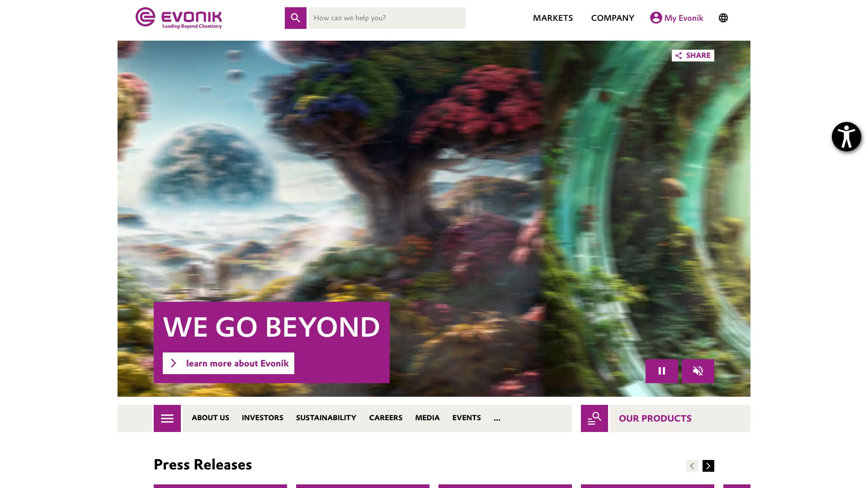
Task: Focus the 'How can we help you?' search field
Action: click(x=387, y=18)
